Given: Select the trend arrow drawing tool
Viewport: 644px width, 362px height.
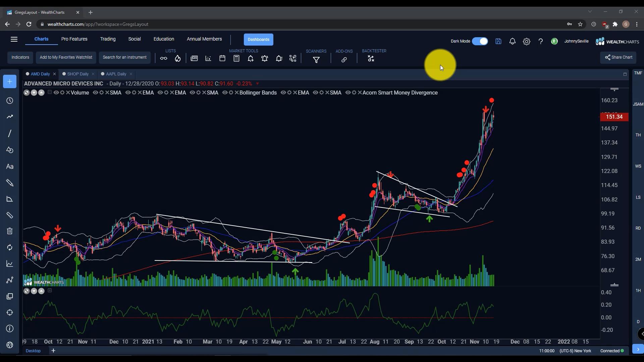Looking at the screenshot, I should (10, 117).
